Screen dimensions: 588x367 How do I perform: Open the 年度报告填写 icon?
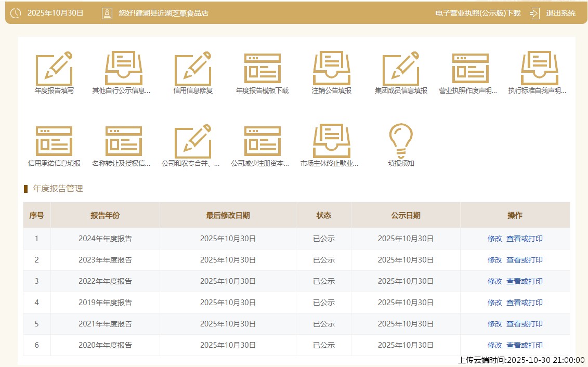[x=54, y=69]
